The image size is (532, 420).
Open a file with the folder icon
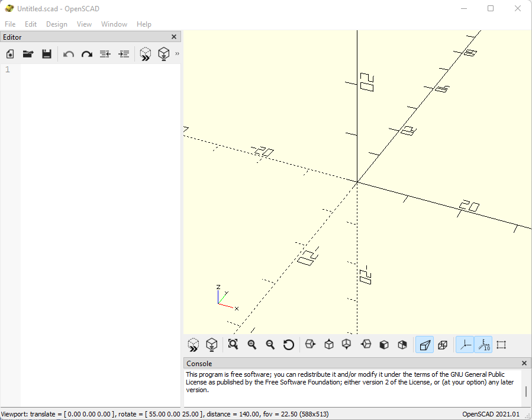click(28, 54)
